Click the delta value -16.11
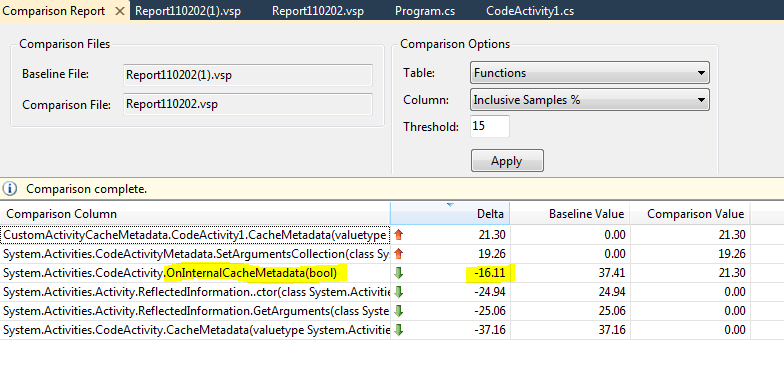This screenshot has height=366, width=784. [490, 273]
